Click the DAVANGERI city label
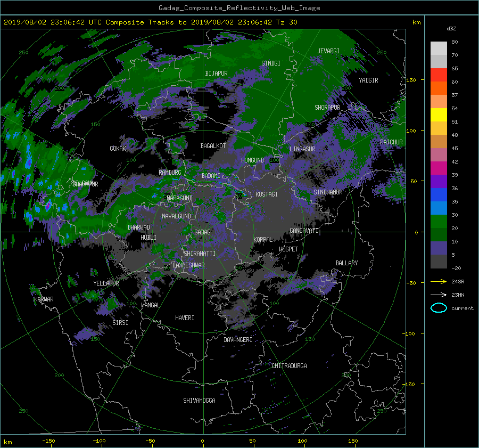This screenshot has width=479, height=448. [x=238, y=340]
